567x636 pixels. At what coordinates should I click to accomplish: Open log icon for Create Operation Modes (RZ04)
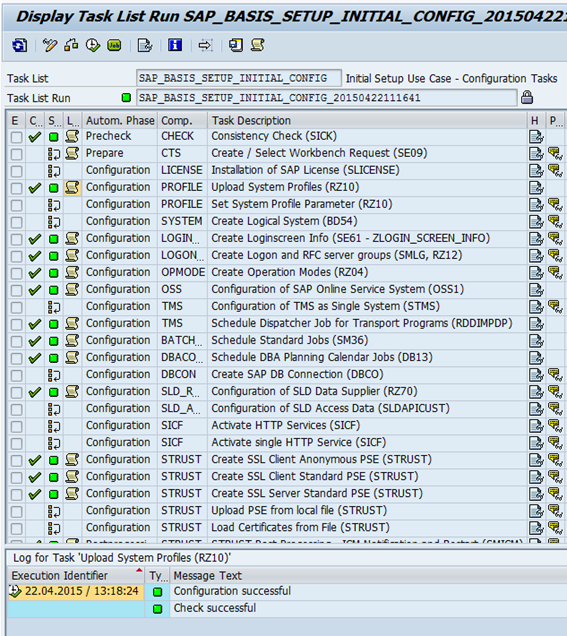pos(72,273)
